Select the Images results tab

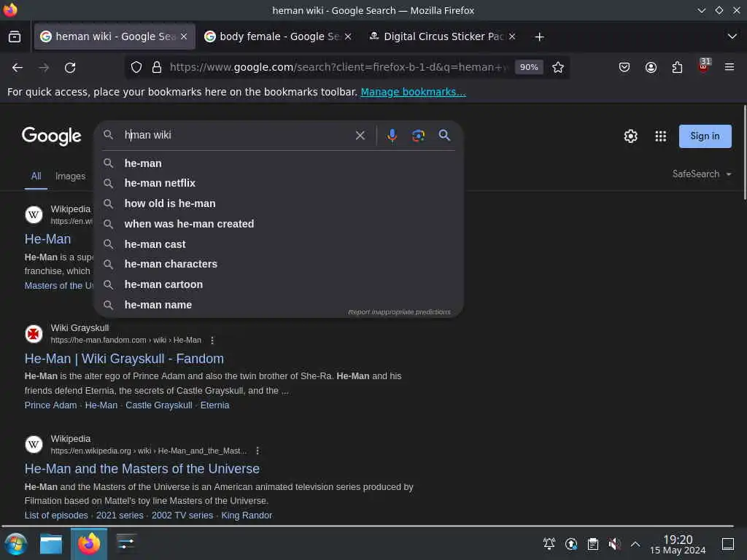[71, 176]
